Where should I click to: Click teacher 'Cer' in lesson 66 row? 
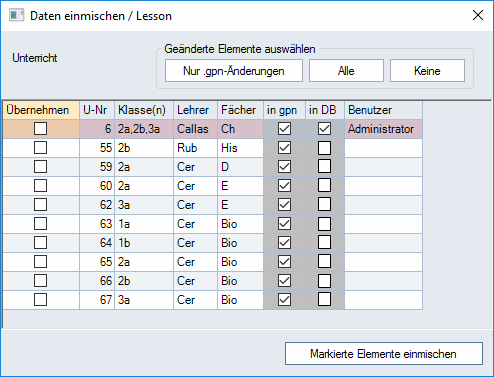[195, 281]
